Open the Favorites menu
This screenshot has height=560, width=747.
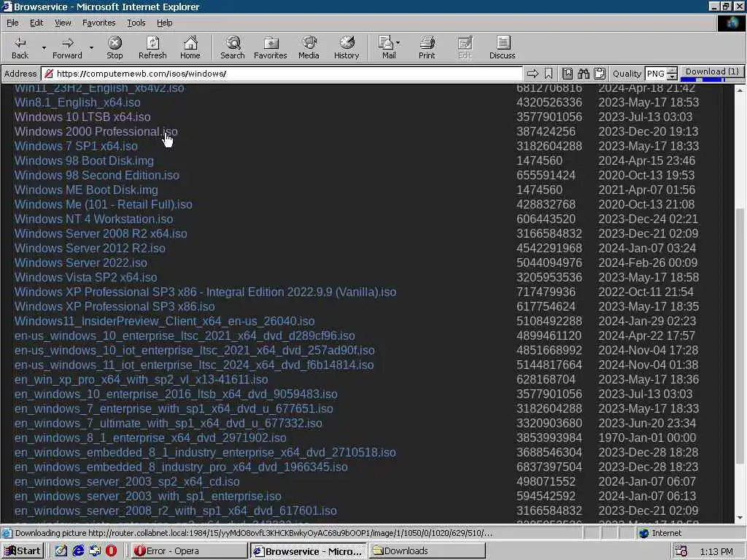(98, 23)
